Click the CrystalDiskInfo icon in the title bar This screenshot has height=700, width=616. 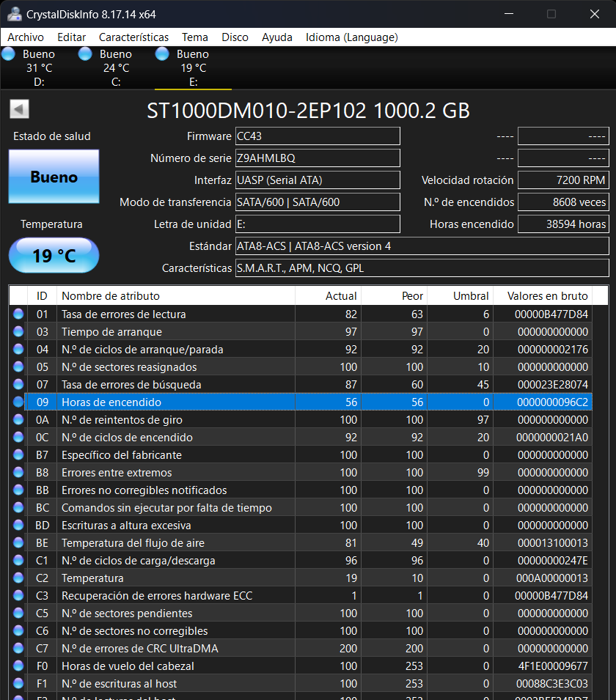pyautogui.click(x=14, y=13)
